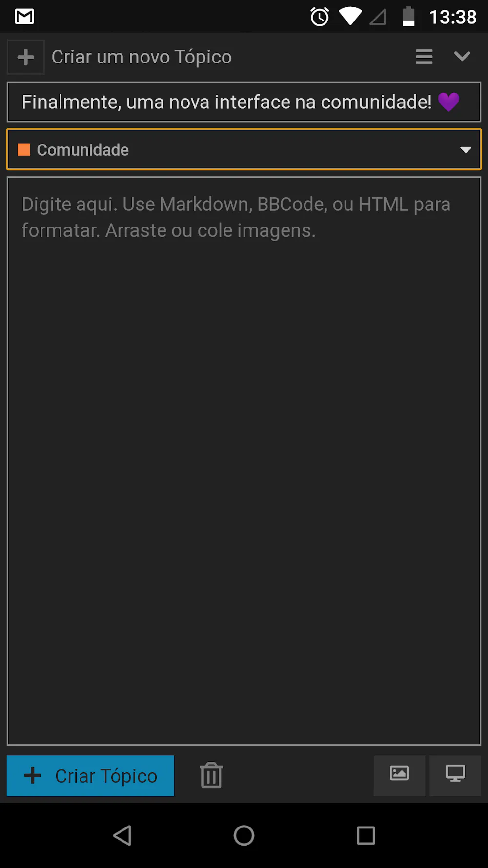Click the image upload icon button

(399, 775)
